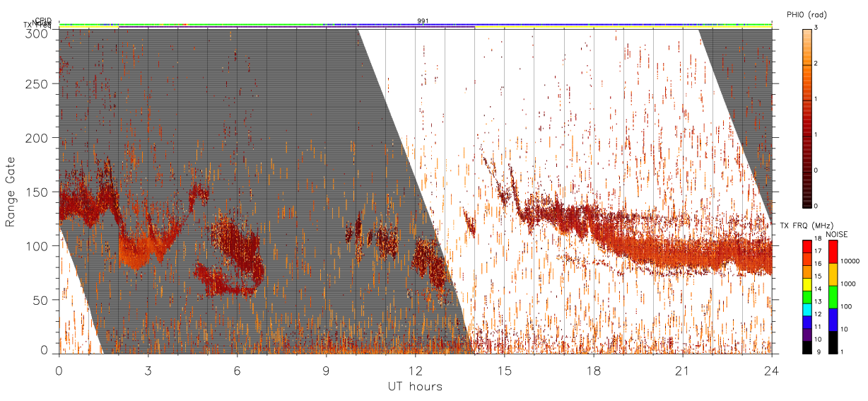The image size is (868, 401).
Task: Click the '24' tick on UT hours axis
Action: pos(772,371)
